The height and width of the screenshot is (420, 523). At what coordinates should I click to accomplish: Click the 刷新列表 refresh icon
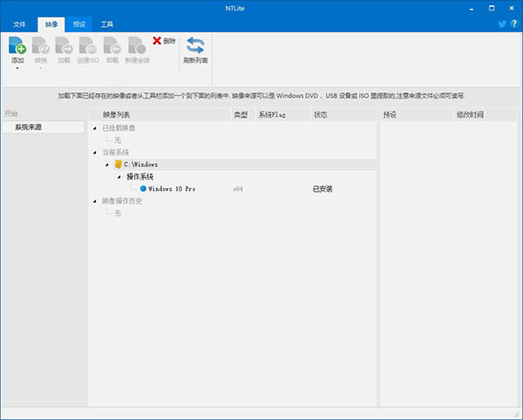click(195, 45)
